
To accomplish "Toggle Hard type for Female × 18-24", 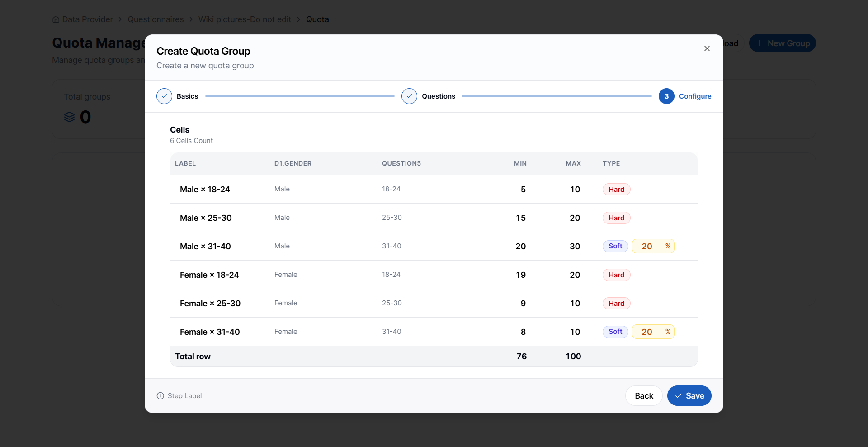I will pyautogui.click(x=617, y=275).
